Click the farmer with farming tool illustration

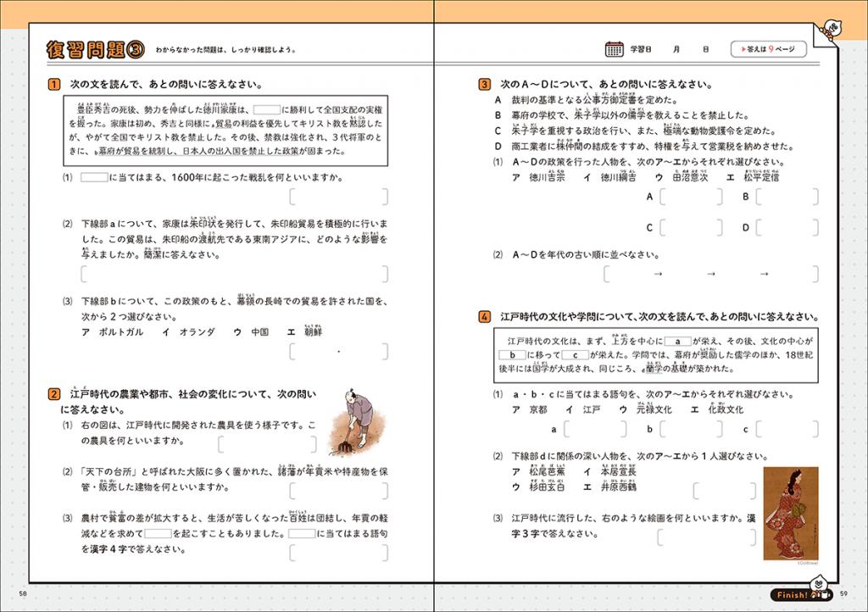point(355,421)
